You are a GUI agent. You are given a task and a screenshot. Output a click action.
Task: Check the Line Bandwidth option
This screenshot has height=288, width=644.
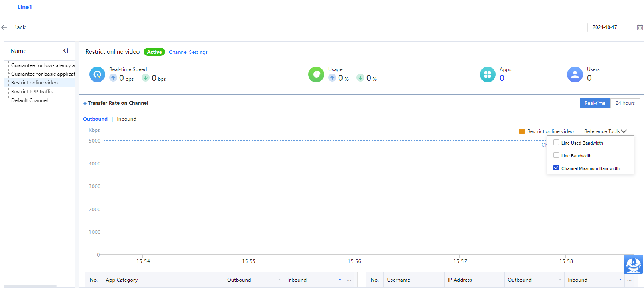click(556, 155)
